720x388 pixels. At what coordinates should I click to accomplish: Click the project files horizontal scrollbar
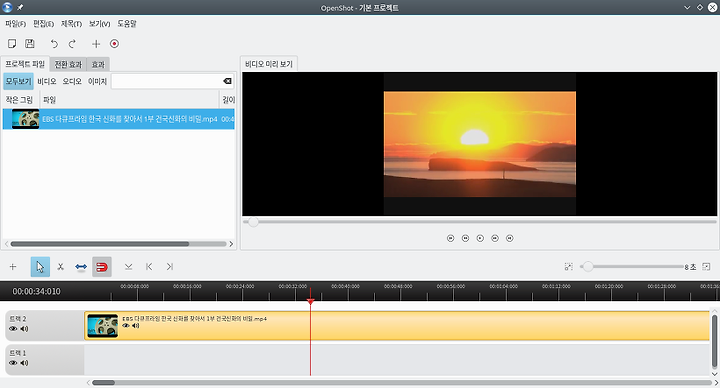[100, 244]
